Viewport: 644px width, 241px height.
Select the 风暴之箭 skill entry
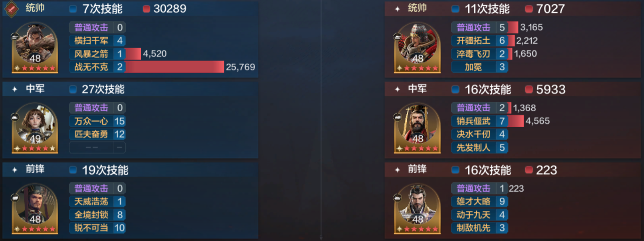click(97, 54)
